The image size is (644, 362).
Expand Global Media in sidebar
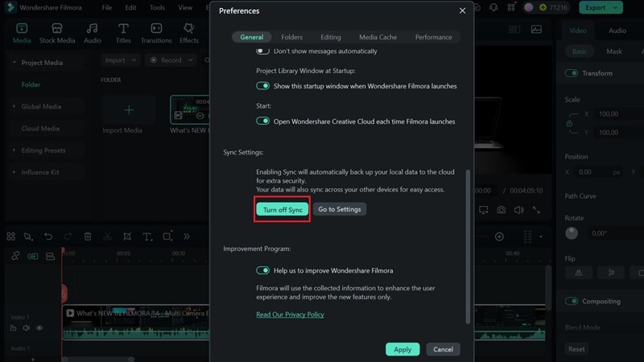[14, 106]
